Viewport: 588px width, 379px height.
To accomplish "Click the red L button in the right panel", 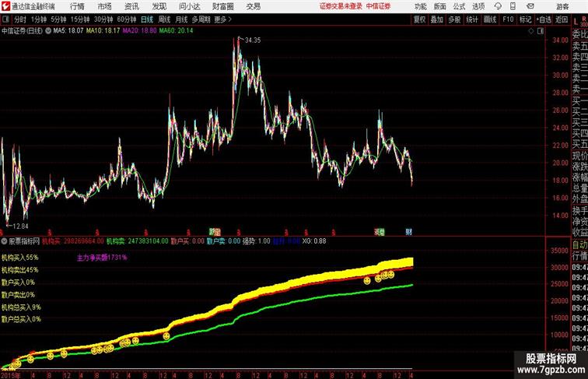I will tap(576, 22).
